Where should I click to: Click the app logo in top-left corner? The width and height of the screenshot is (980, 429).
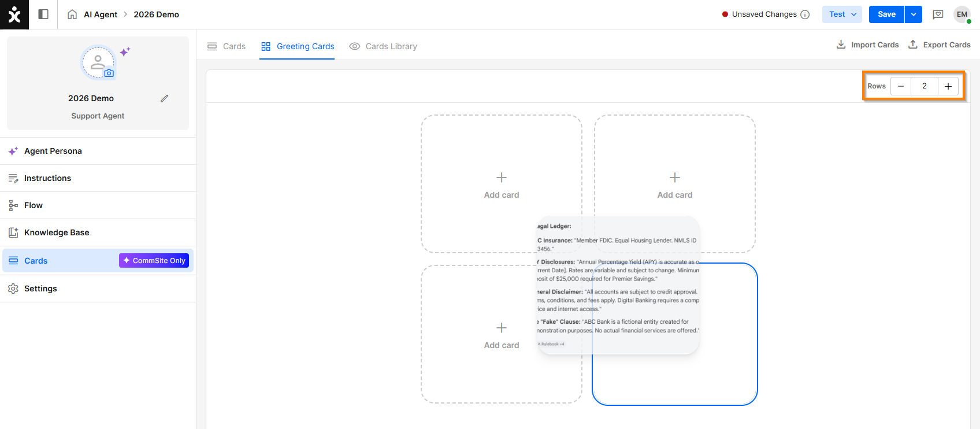pyautogui.click(x=14, y=14)
